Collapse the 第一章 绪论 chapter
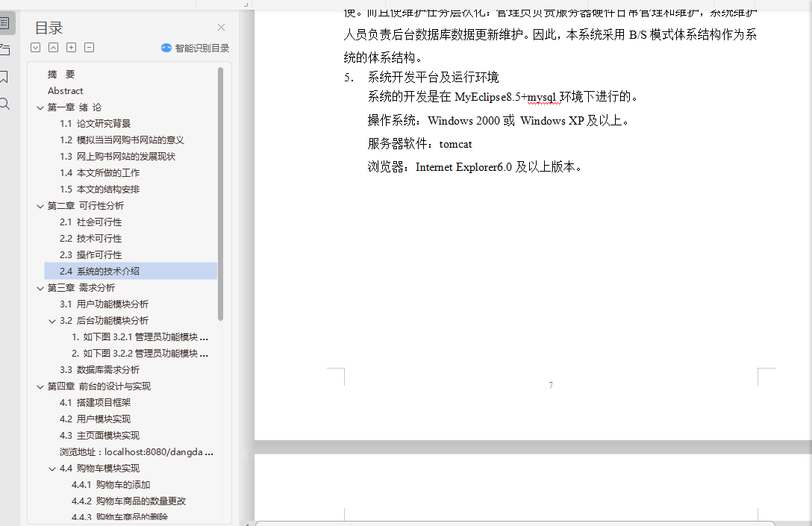 (x=40, y=107)
